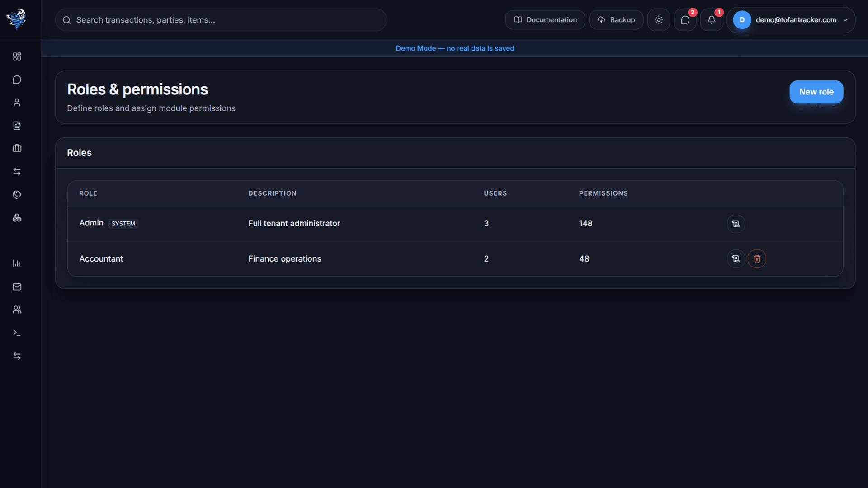Open the chat bubble icon in sidebar
The width and height of the screenshot is (868, 488).
[17, 80]
